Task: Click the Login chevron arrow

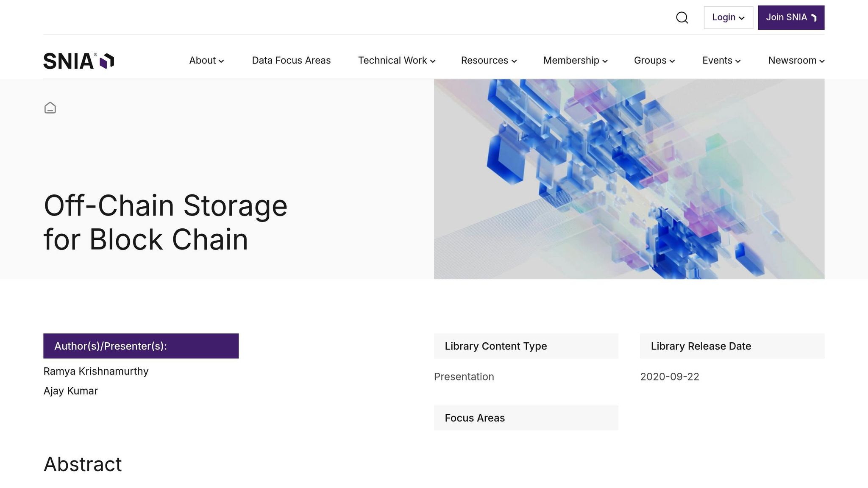Action: pos(741,18)
